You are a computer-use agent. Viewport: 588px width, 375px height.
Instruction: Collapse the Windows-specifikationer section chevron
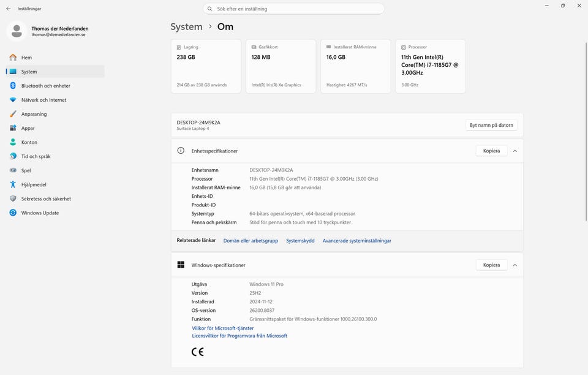514,265
